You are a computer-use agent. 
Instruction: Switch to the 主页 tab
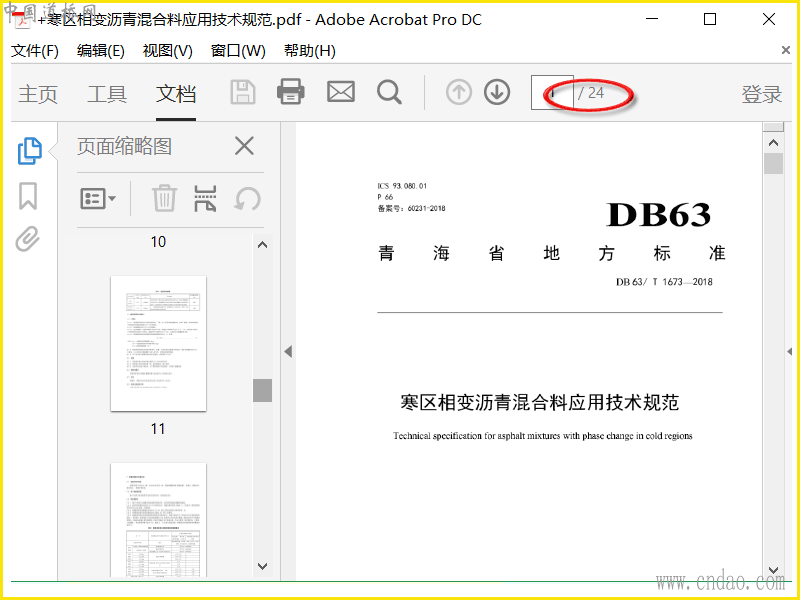[x=38, y=94]
